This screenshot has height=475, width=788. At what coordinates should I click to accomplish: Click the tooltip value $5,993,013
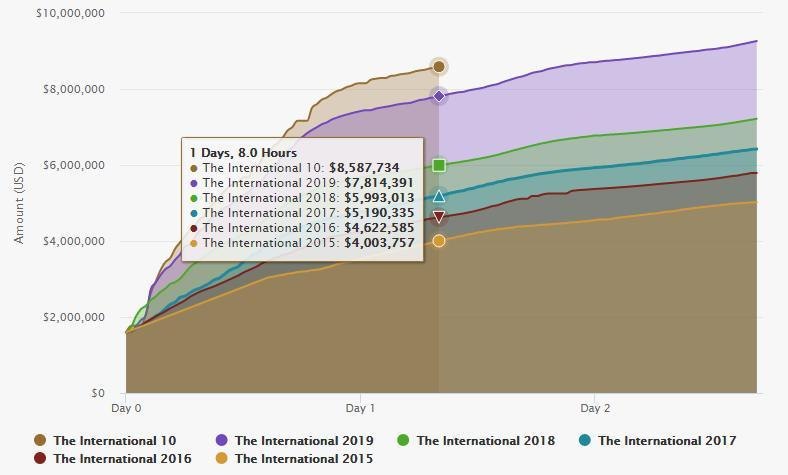point(379,198)
